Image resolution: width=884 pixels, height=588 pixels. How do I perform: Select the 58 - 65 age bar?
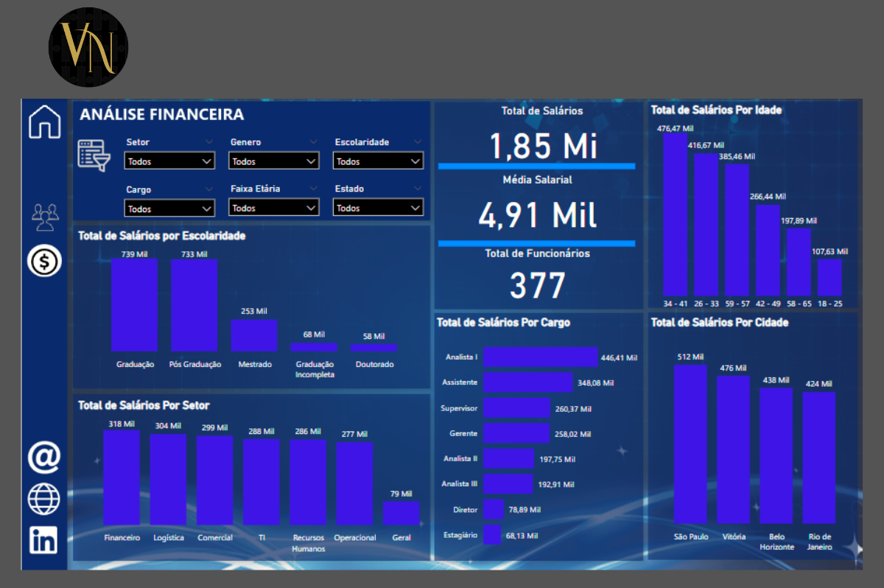(799, 262)
